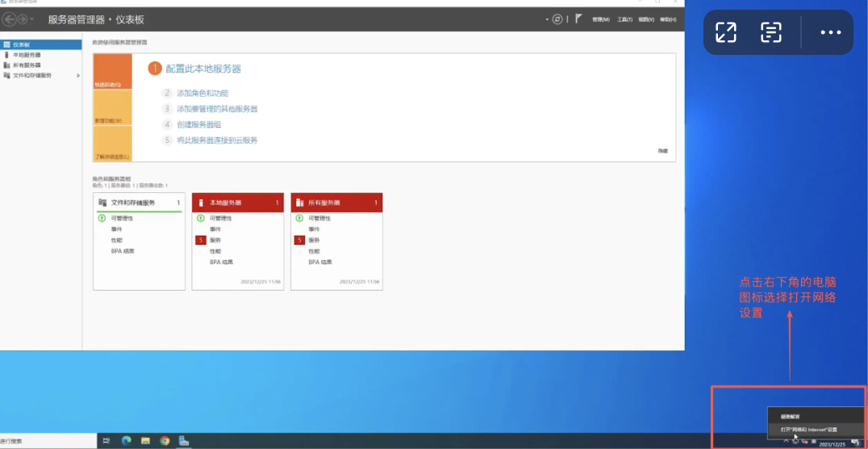Click 添加角色和功能 link
Viewport: 868px width, 449px height.
(202, 94)
